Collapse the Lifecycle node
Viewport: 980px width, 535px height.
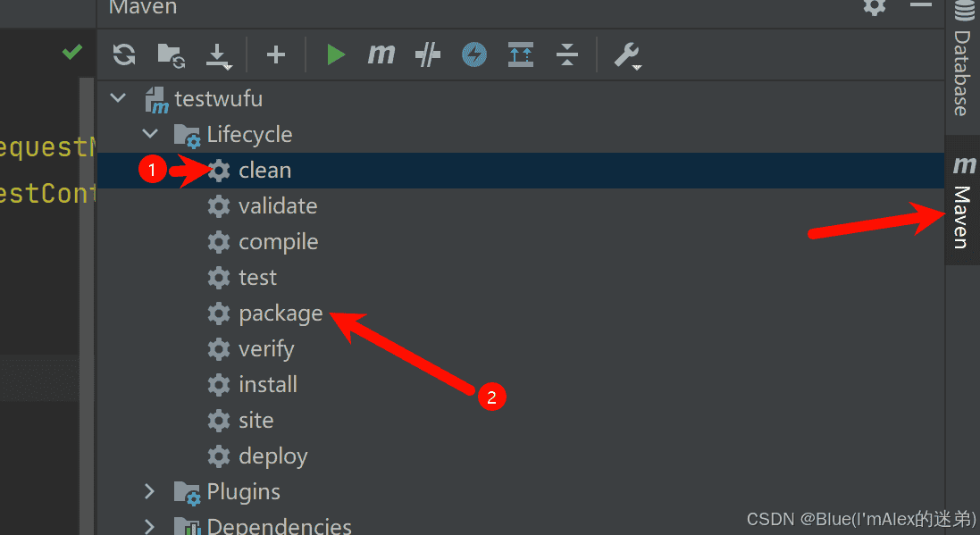(x=150, y=134)
